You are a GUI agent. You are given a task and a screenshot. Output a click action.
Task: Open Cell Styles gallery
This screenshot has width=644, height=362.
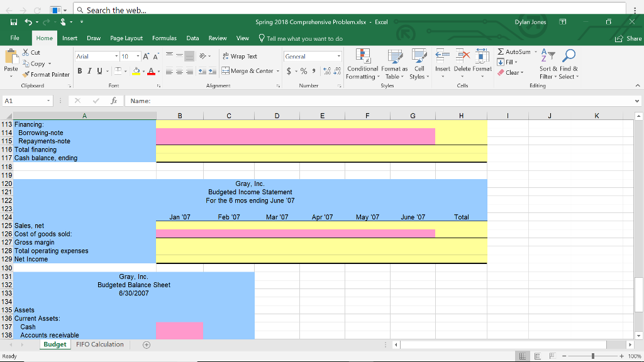[419, 64]
